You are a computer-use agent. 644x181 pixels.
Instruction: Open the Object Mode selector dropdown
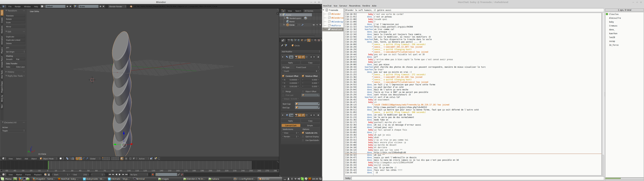click(48, 159)
